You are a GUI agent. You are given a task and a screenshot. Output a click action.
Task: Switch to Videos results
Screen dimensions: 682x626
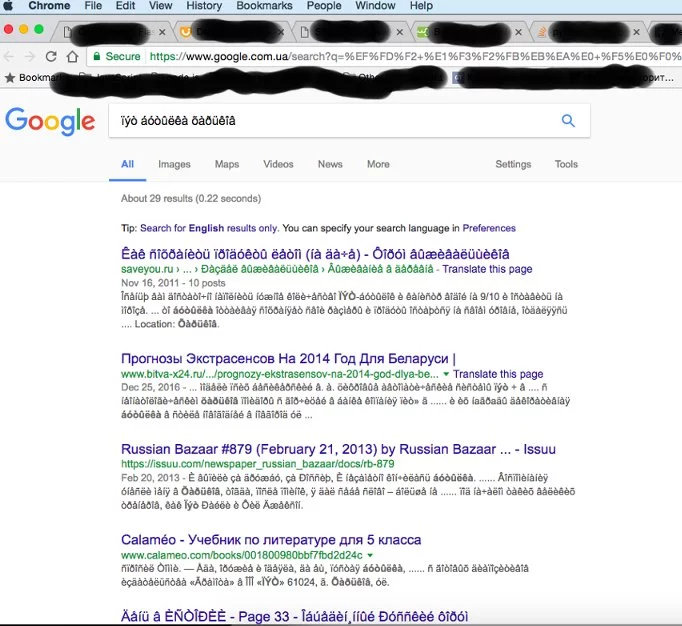[278, 164]
